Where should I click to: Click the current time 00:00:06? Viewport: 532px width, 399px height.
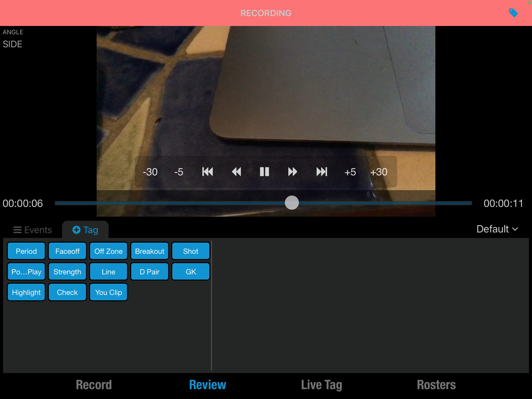pyautogui.click(x=23, y=203)
